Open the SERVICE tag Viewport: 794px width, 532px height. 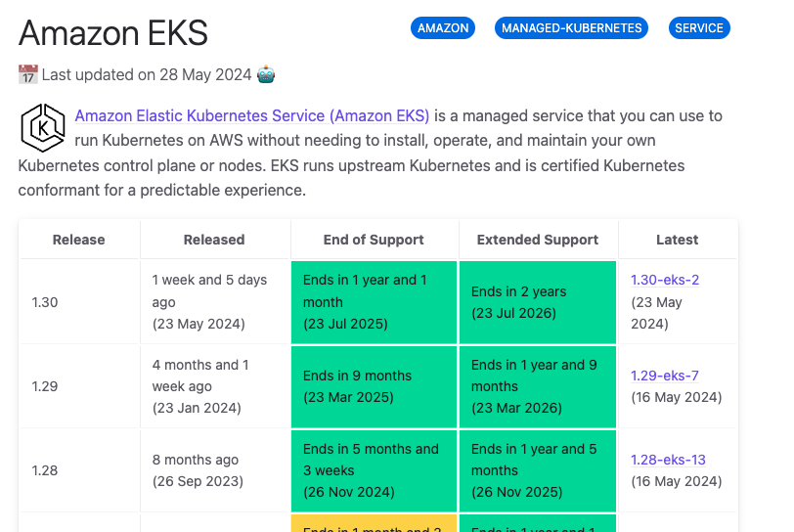699,27
